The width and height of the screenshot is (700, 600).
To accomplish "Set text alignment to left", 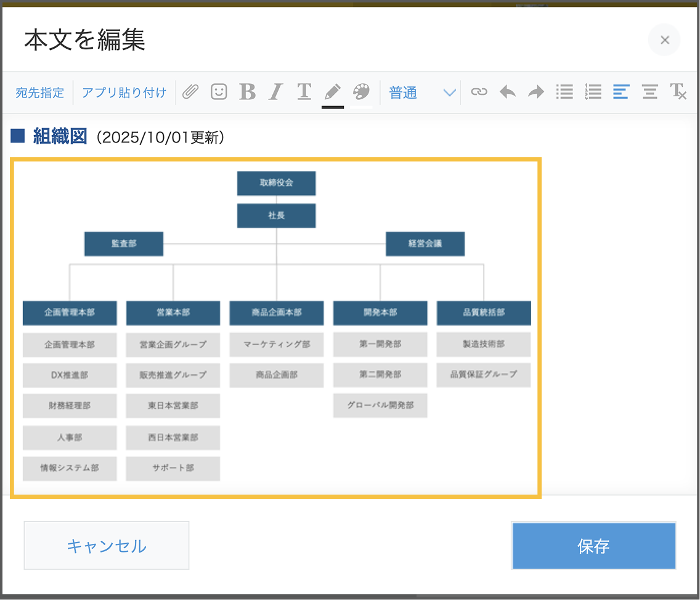I will [621, 91].
